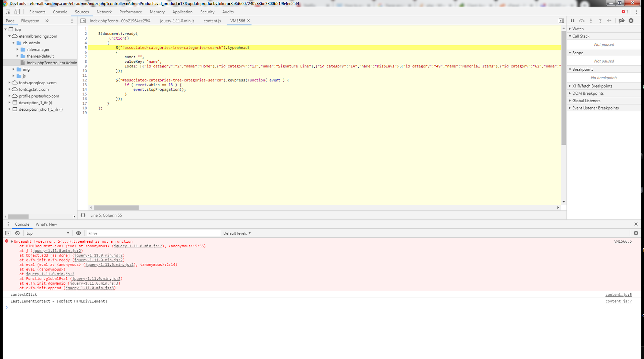
Task: Switch to the What's New drawer tab
Action: pyautogui.click(x=46, y=224)
